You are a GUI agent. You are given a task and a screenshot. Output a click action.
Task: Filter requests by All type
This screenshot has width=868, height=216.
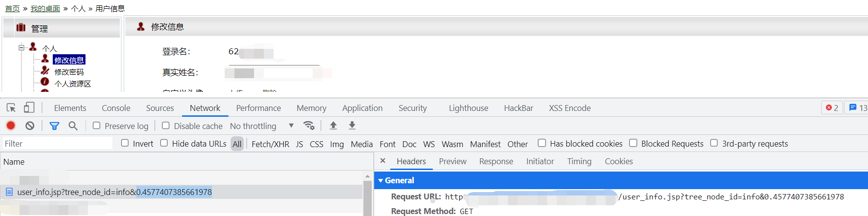coord(237,144)
